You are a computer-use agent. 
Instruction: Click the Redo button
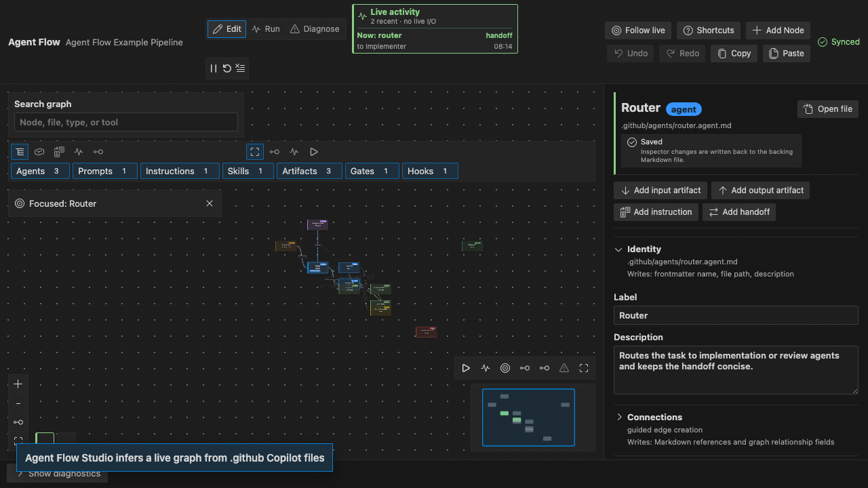coord(682,54)
